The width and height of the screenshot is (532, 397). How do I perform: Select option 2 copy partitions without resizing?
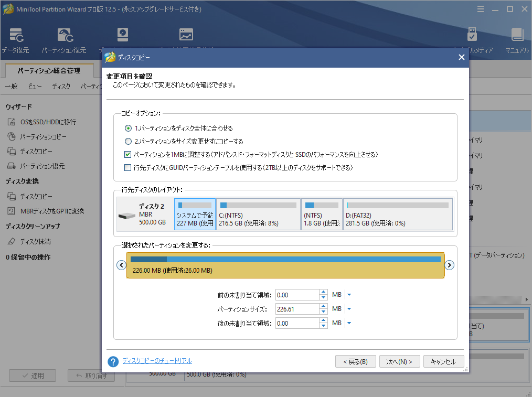pos(128,142)
